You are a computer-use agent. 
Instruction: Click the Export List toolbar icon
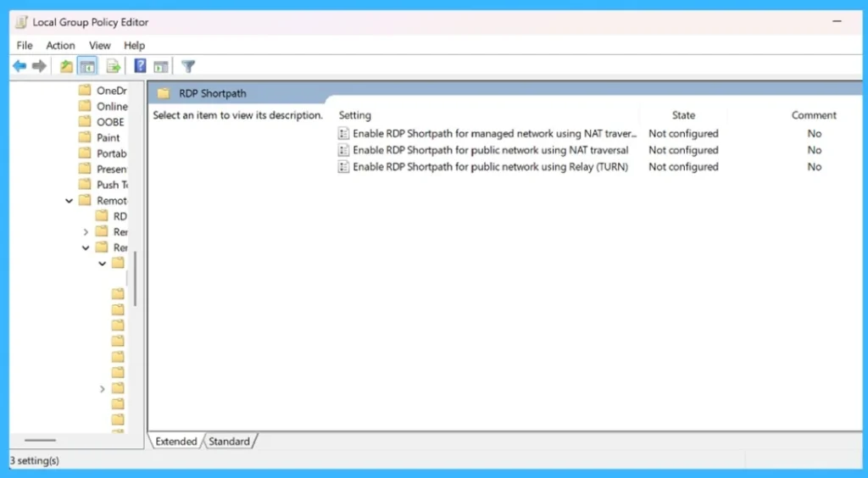pyautogui.click(x=114, y=66)
